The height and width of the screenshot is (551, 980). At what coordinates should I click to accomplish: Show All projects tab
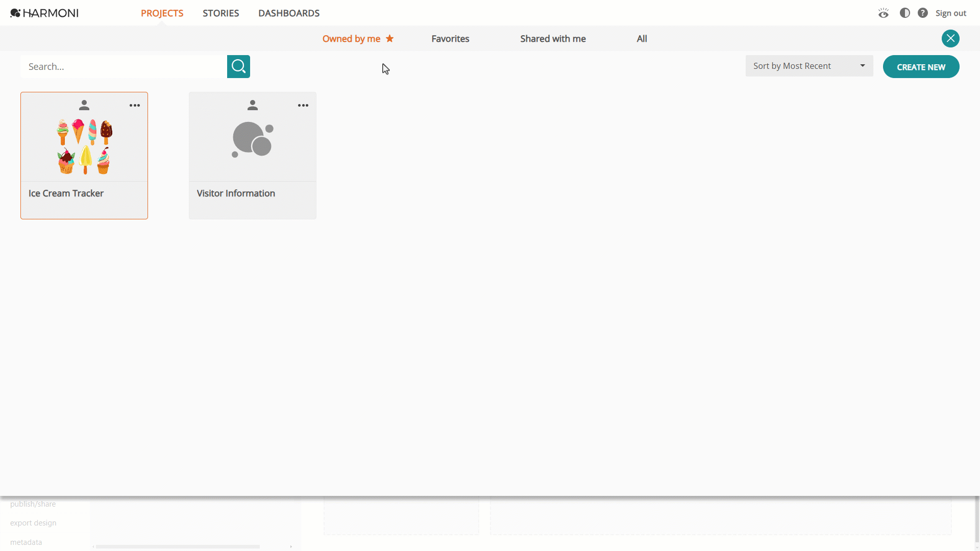coord(642,39)
